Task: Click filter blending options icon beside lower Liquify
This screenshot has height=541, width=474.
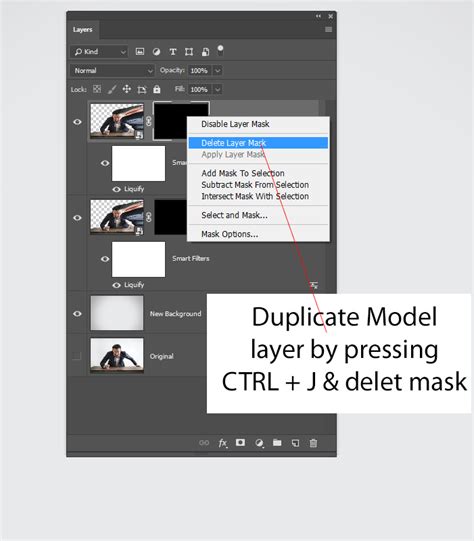Action: (x=314, y=285)
